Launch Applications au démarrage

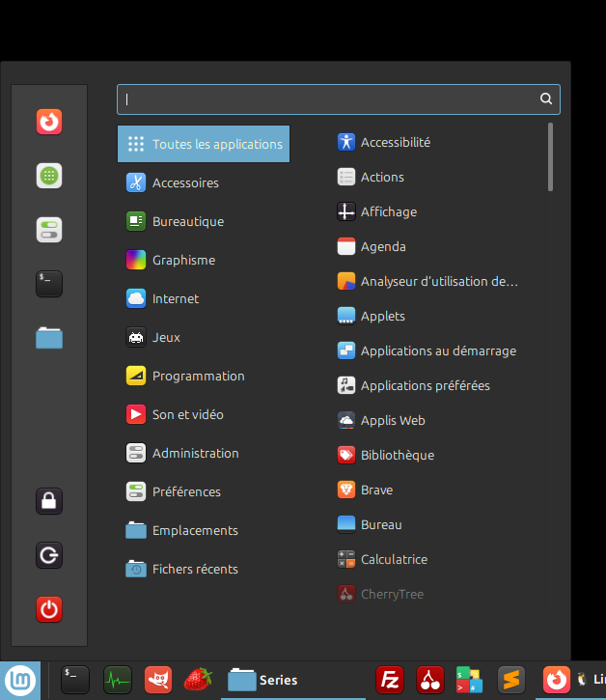click(x=438, y=350)
